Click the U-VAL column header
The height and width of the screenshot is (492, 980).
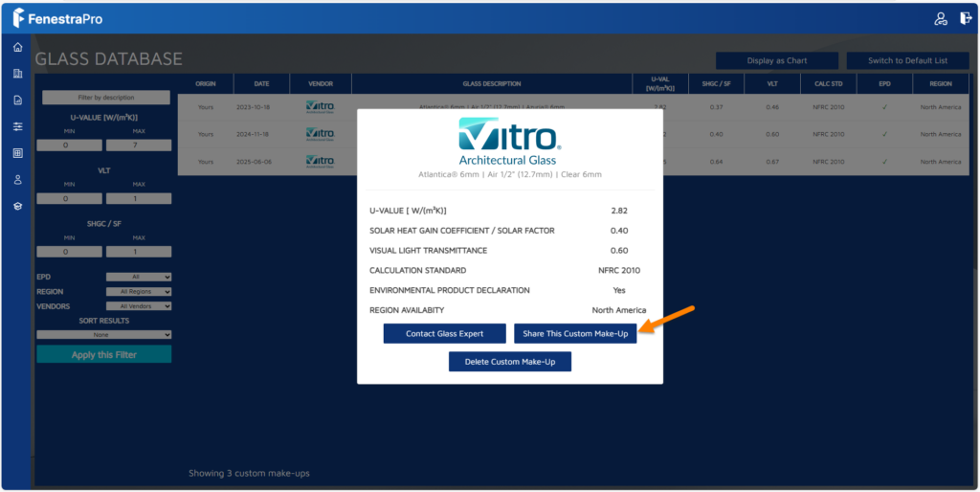(x=659, y=84)
